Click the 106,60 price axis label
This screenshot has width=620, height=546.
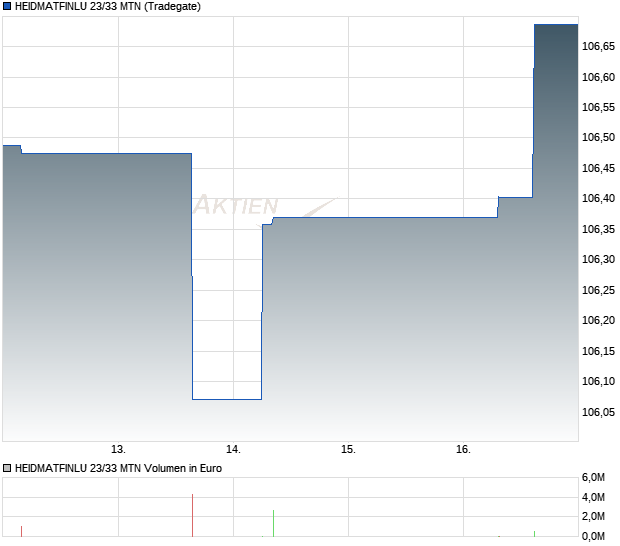point(598,77)
